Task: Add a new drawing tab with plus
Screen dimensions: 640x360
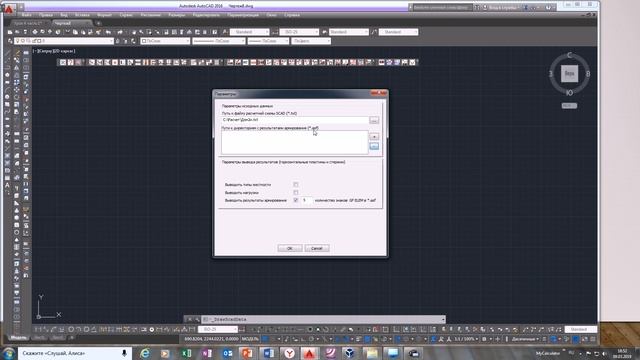Action: [98, 23]
